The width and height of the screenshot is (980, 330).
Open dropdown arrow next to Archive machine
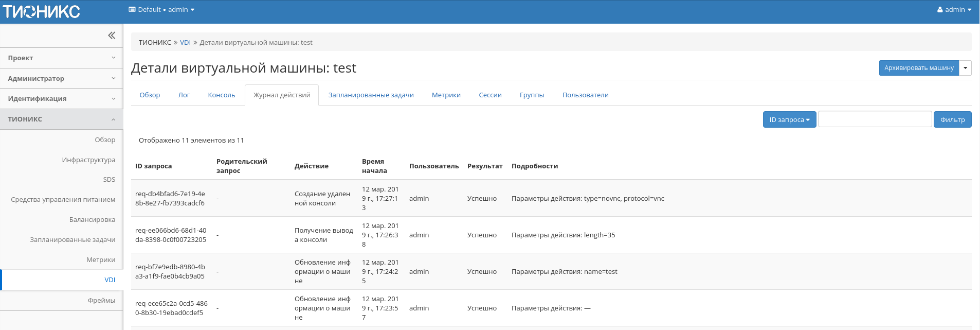[x=965, y=68]
